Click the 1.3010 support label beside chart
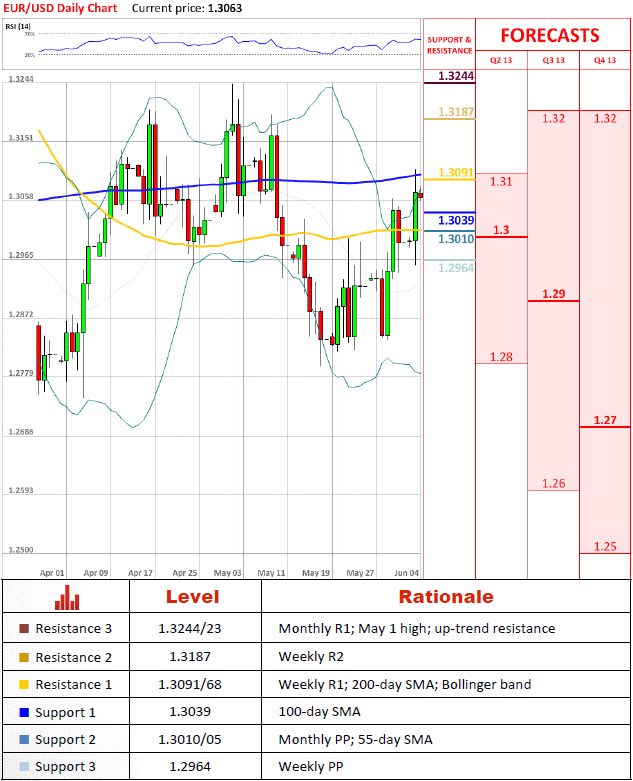This screenshot has height=781, width=633. (x=456, y=239)
